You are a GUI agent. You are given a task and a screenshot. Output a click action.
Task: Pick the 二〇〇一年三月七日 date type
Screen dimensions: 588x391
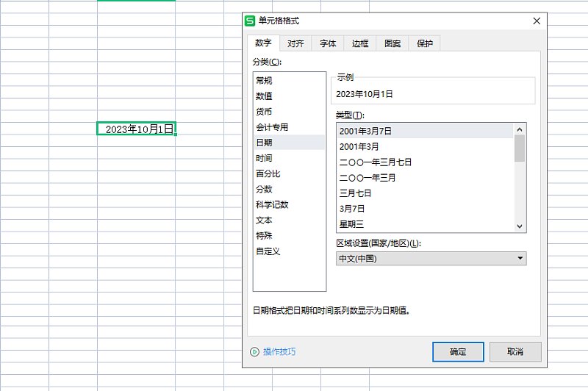coord(376,162)
